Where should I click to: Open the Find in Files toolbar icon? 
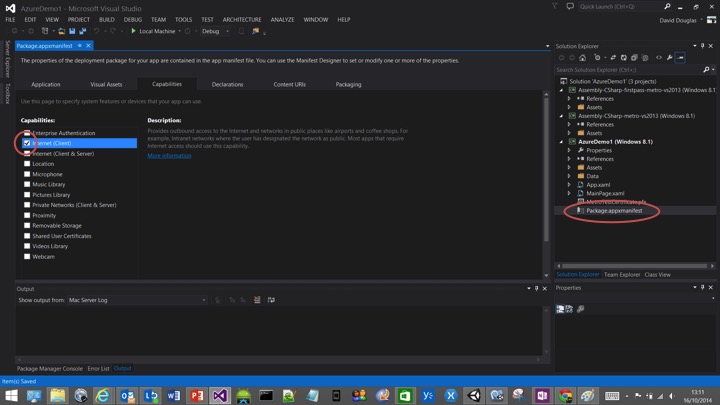tap(256, 31)
